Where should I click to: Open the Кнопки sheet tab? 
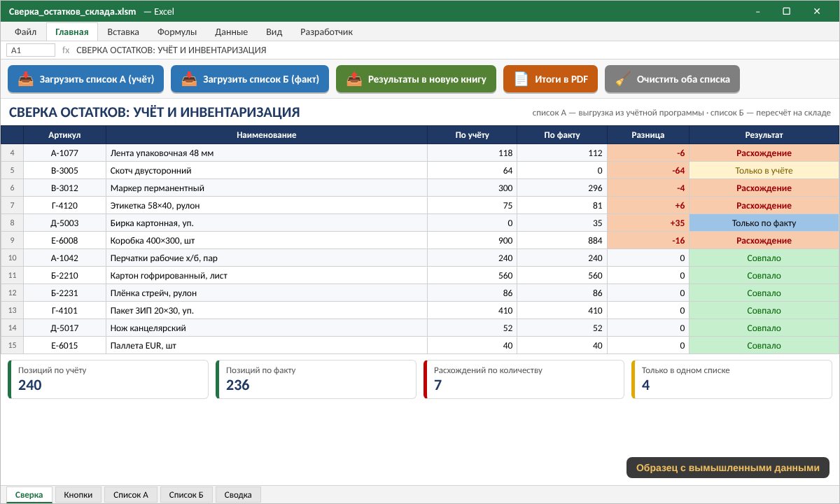[78, 495]
